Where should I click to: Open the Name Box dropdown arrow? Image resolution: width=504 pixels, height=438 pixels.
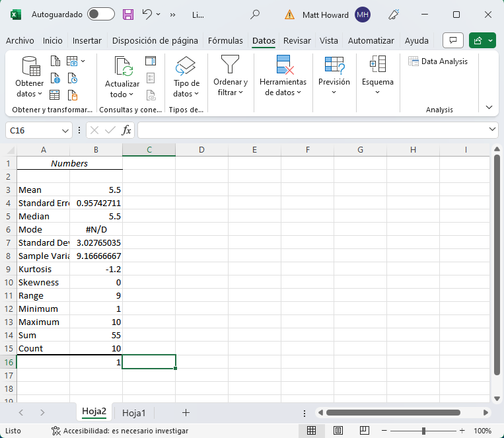[x=65, y=131]
